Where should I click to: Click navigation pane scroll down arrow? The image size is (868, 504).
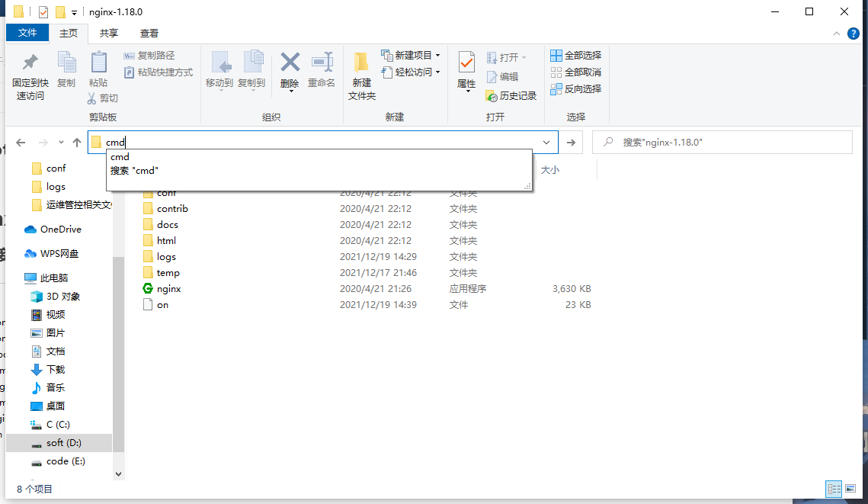coord(118,474)
